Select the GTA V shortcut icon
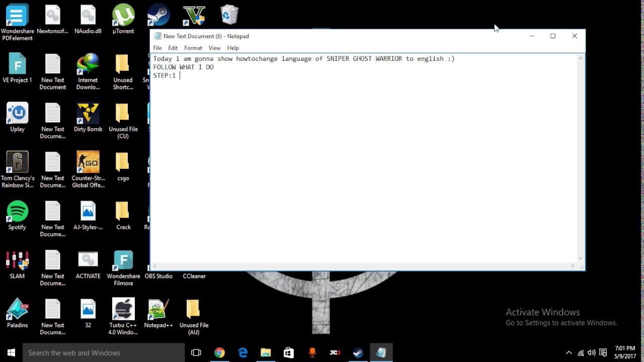This screenshot has width=644, height=362. coord(194,16)
